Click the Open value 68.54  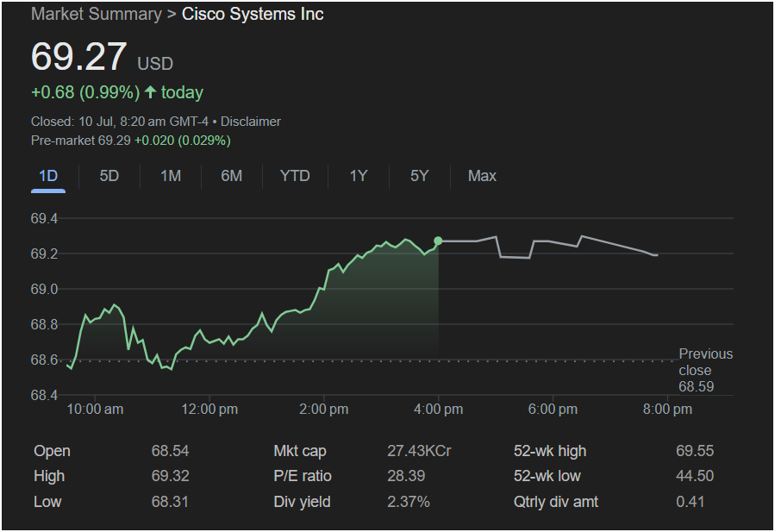pos(170,451)
